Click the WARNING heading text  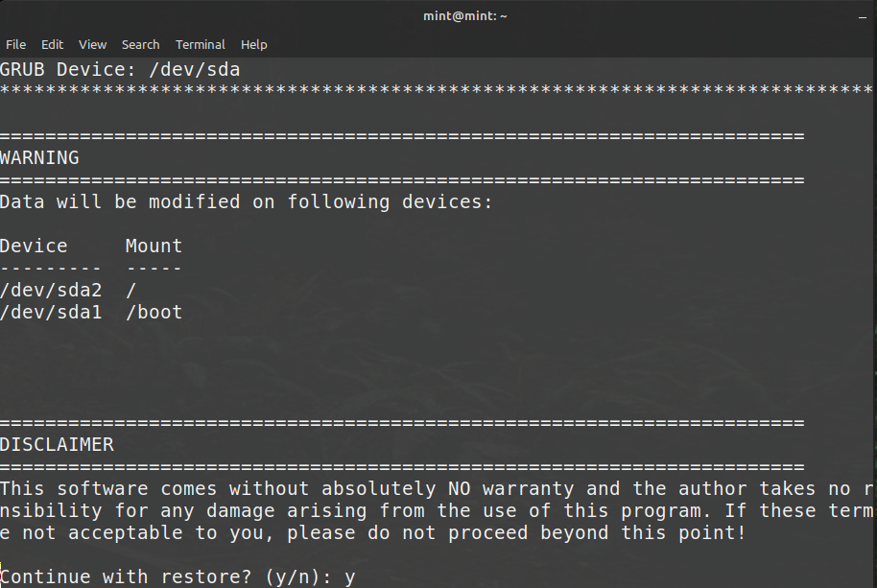(40, 157)
